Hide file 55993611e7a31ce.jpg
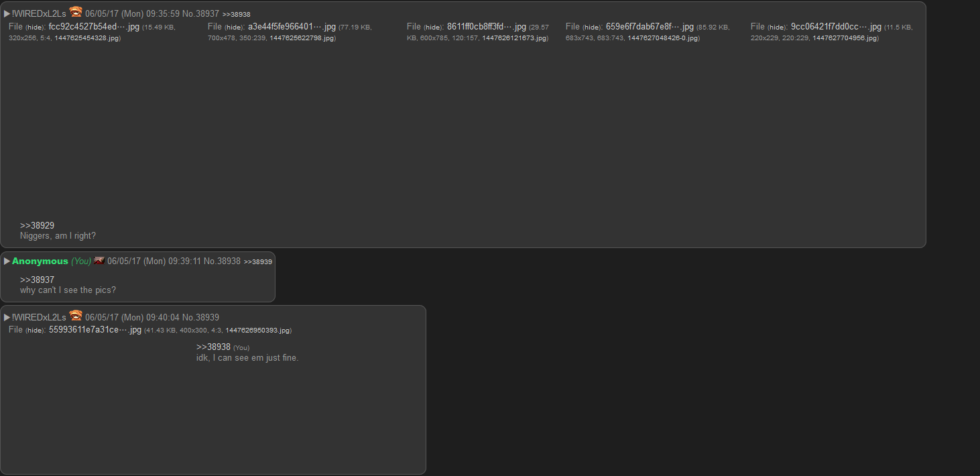This screenshot has width=980, height=476. tap(35, 331)
